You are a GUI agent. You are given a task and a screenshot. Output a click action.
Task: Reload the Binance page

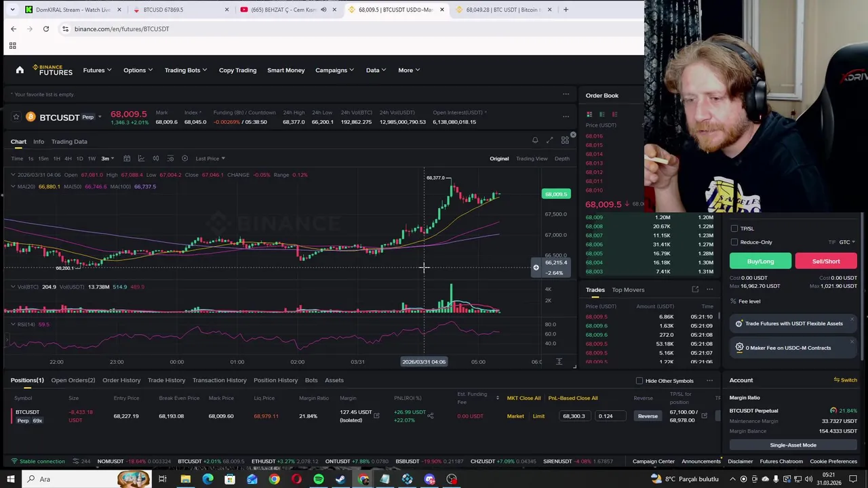tap(46, 28)
